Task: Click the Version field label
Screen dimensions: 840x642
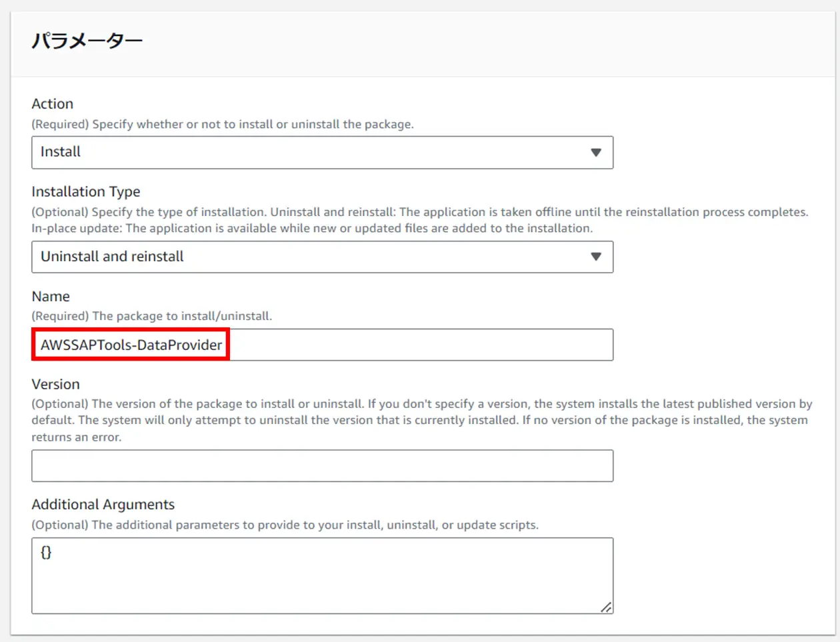Action: coord(55,385)
